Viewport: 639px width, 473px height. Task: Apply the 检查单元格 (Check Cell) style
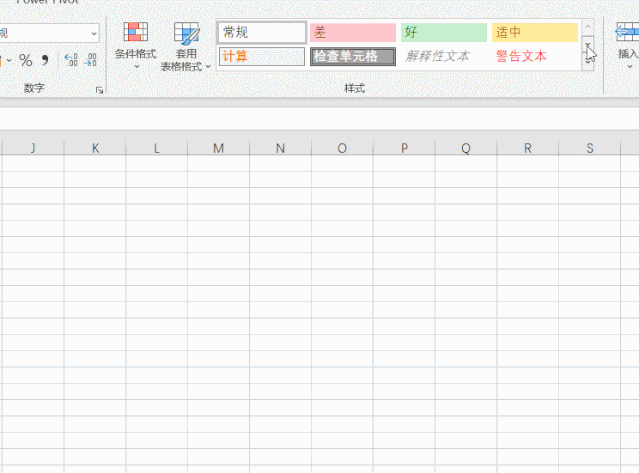pyautogui.click(x=353, y=56)
